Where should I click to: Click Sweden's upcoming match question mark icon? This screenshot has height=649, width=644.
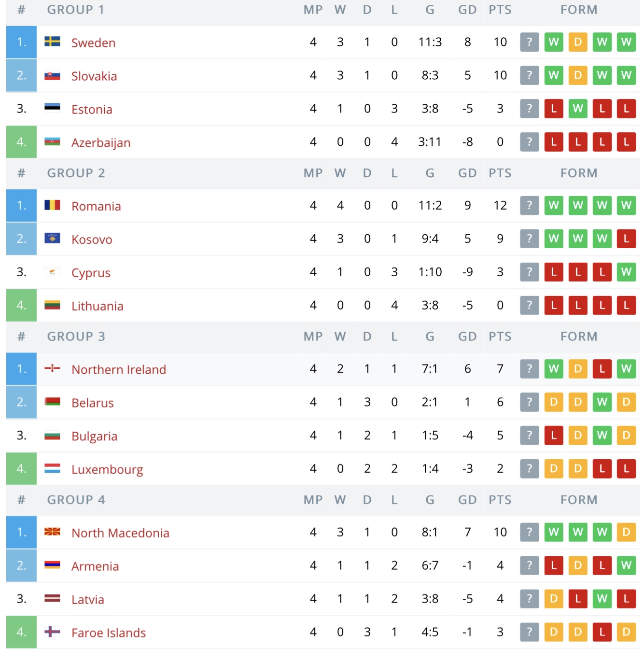tap(529, 42)
